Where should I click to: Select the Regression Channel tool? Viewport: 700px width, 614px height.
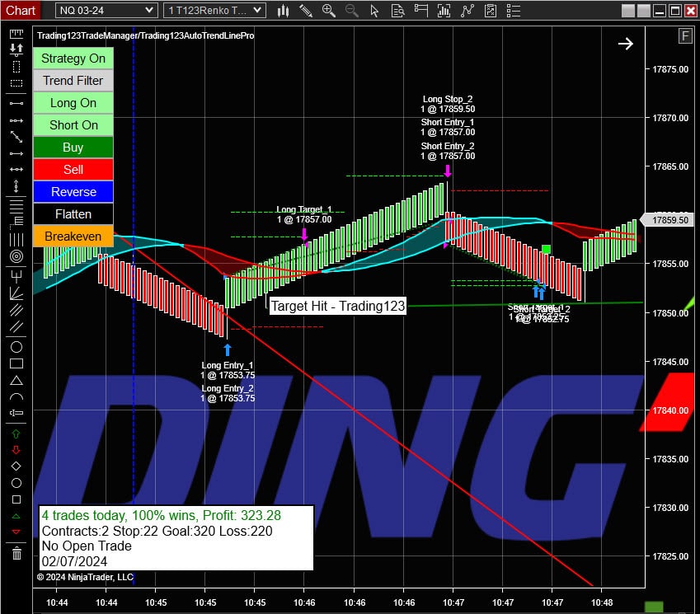(16, 310)
